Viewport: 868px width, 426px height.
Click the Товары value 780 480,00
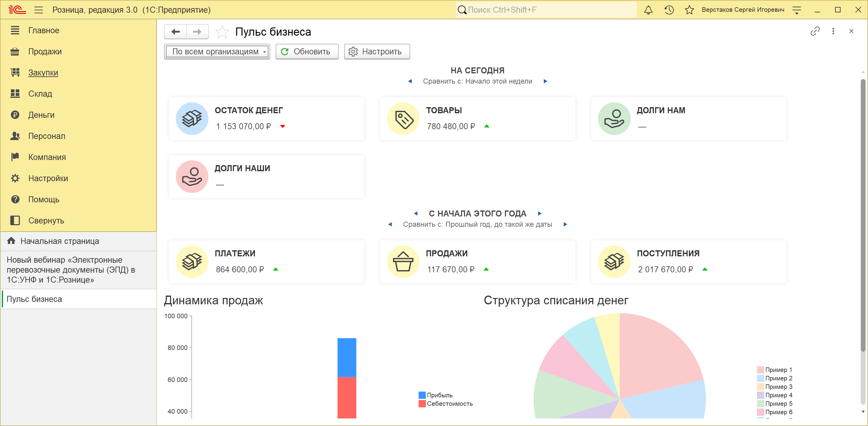click(451, 127)
